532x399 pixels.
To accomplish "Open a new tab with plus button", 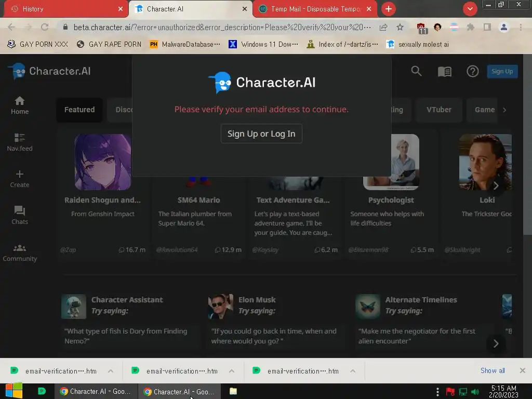I will coord(389,9).
